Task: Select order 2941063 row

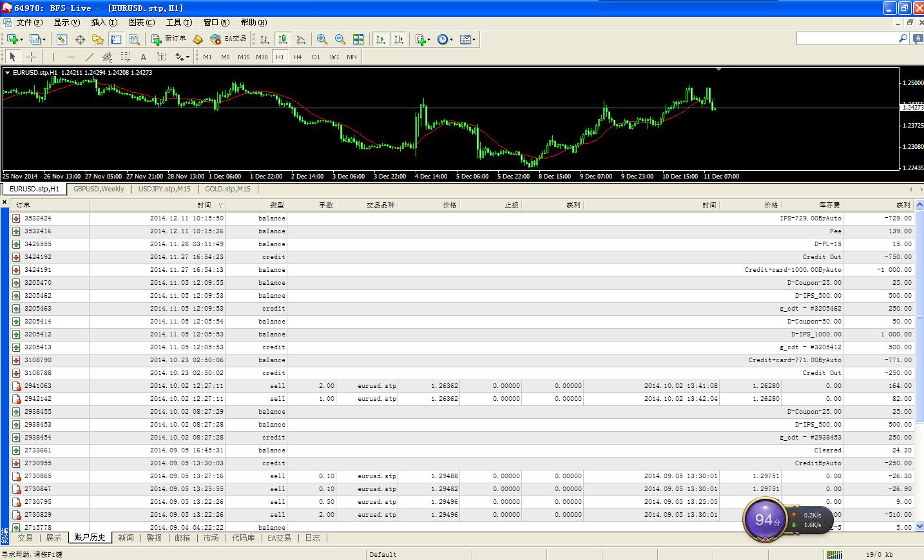Action: [x=462, y=385]
